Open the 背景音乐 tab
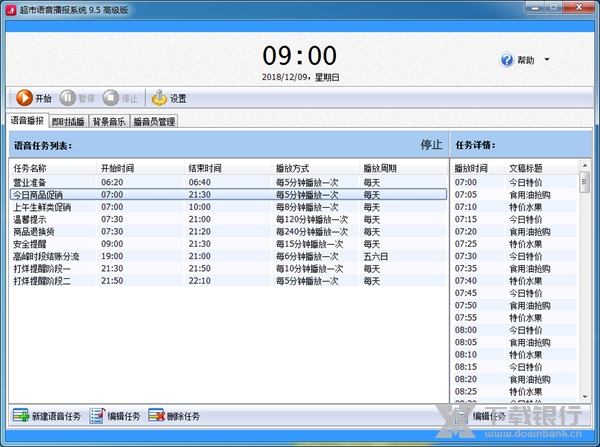The width and height of the screenshot is (600, 447). (110, 122)
